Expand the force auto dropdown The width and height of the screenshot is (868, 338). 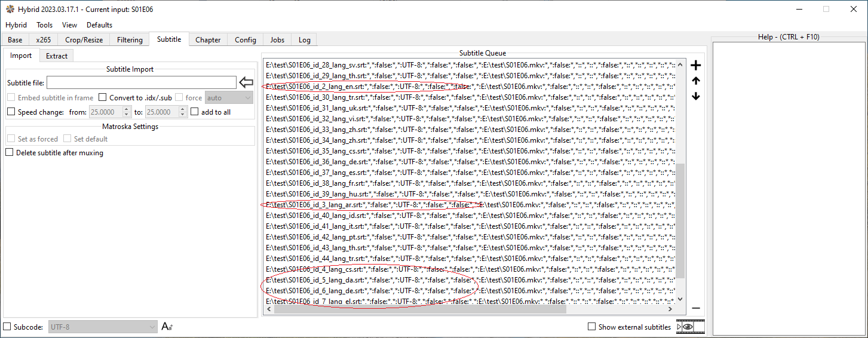pyautogui.click(x=229, y=97)
